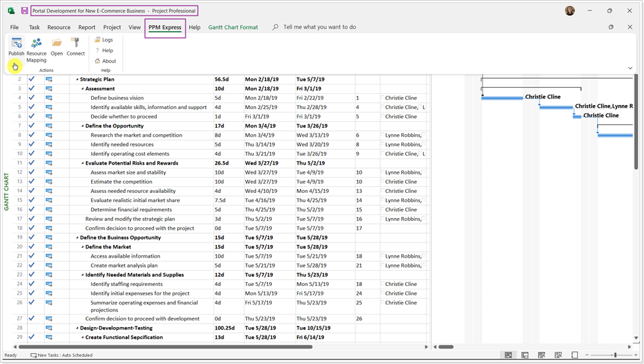Switch to Report view in status bar
The image size is (644, 364).
pyautogui.click(x=575, y=355)
